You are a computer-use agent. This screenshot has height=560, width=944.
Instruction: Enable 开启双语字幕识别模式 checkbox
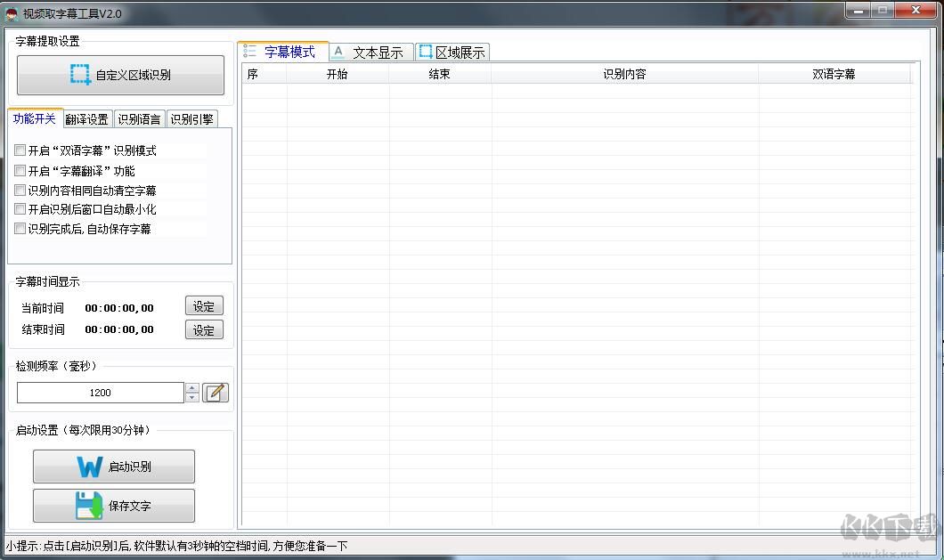[x=20, y=150]
